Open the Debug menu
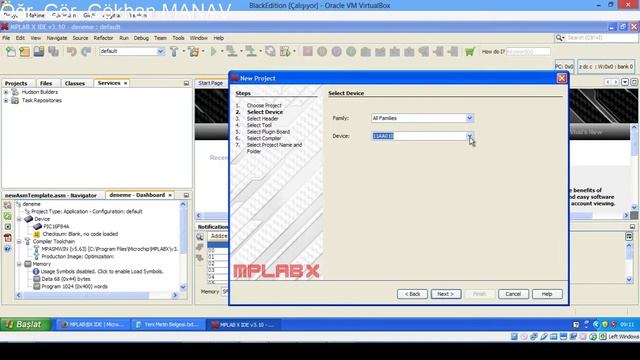This screenshot has height=360, width=640. (141, 38)
